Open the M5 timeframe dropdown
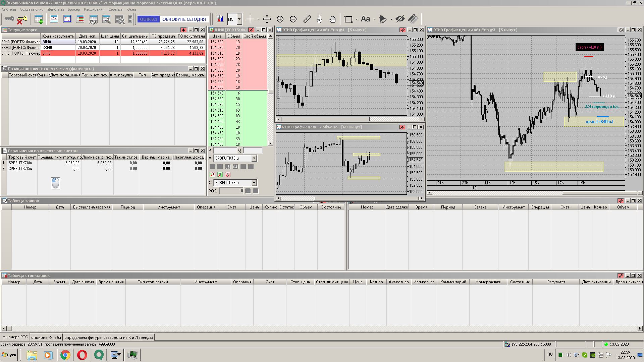This screenshot has width=644, height=362. click(239, 19)
